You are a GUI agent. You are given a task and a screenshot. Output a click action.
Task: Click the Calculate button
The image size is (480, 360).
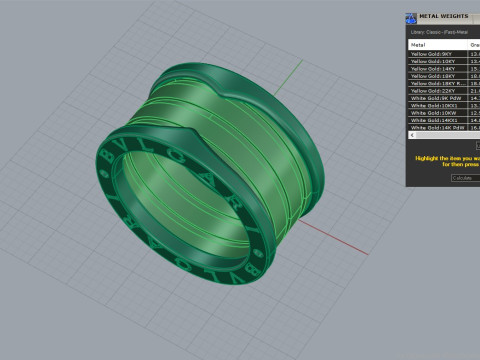[465, 178]
